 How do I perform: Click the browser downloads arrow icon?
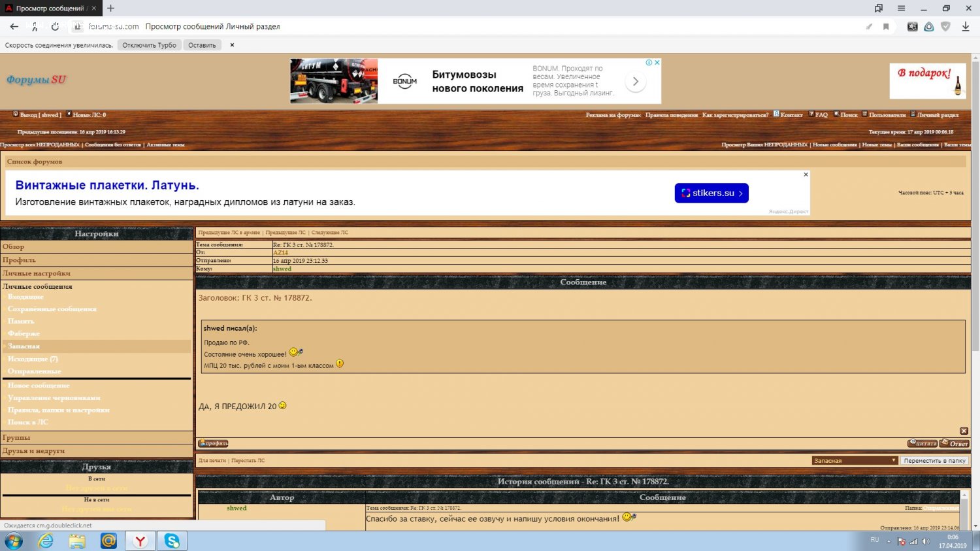965,27
